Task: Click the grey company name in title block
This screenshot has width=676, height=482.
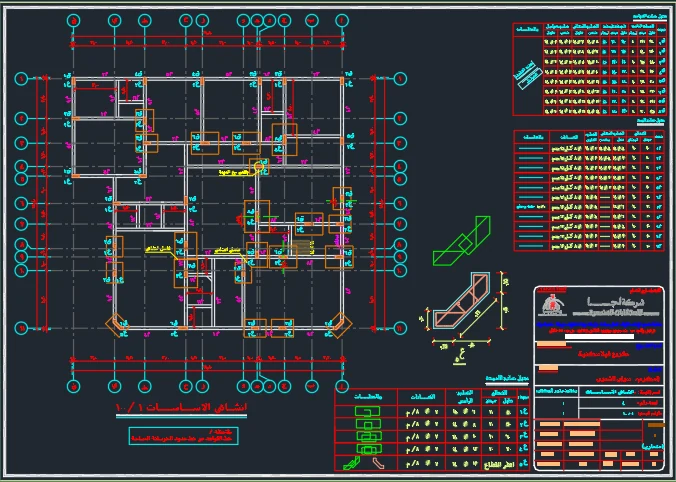Action: click(618, 302)
